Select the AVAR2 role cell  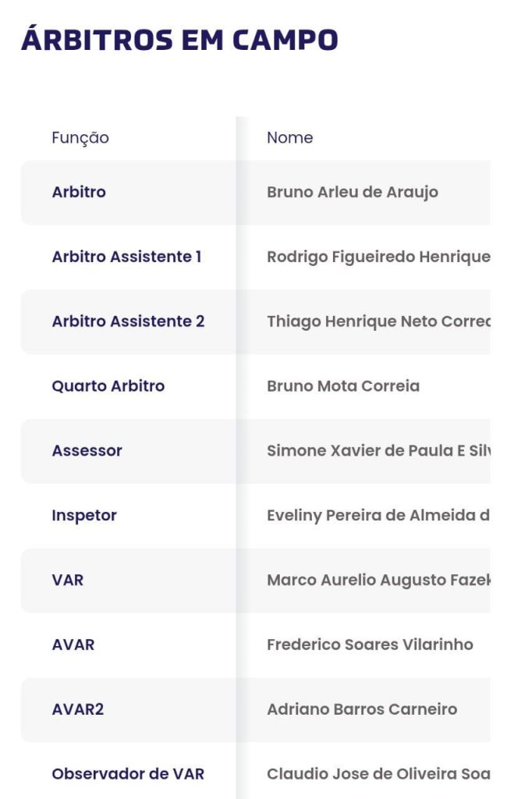pyautogui.click(x=78, y=710)
